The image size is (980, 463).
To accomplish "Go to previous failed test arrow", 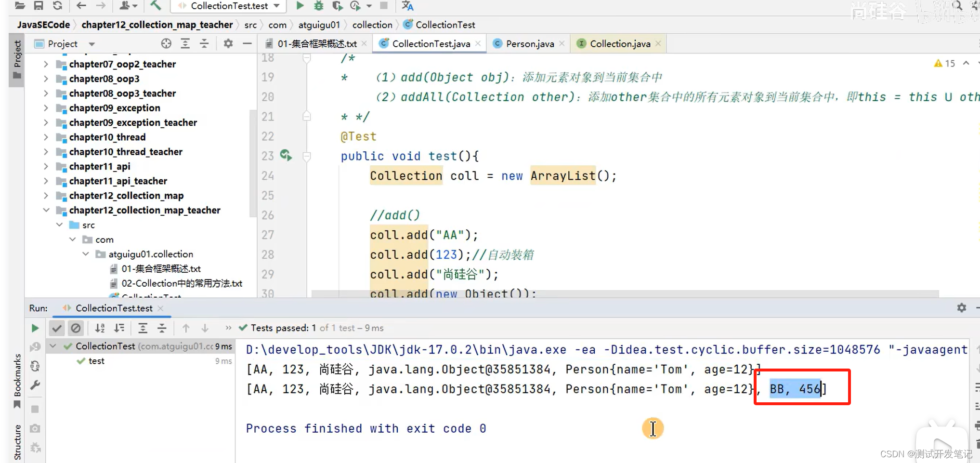I will point(185,328).
